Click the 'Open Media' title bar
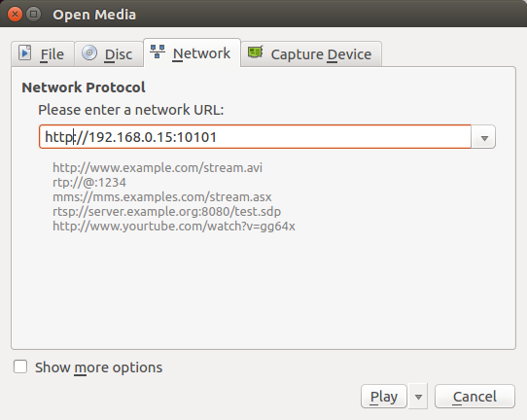 (x=263, y=14)
